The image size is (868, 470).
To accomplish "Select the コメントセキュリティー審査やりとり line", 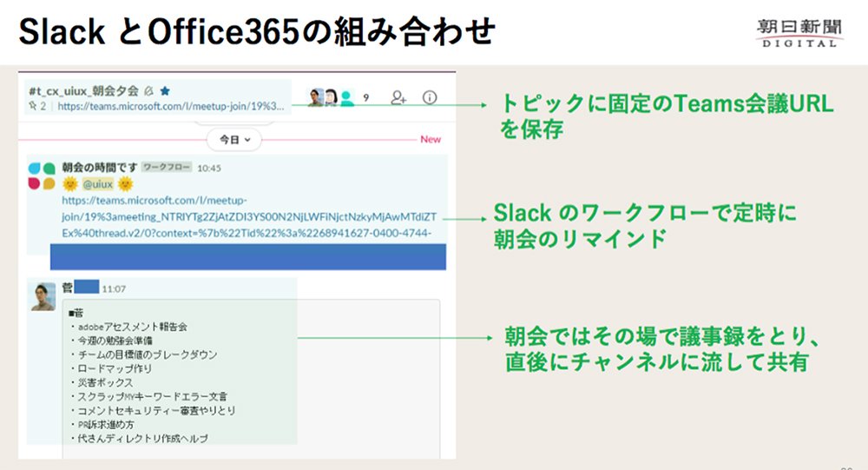I will tap(153, 411).
